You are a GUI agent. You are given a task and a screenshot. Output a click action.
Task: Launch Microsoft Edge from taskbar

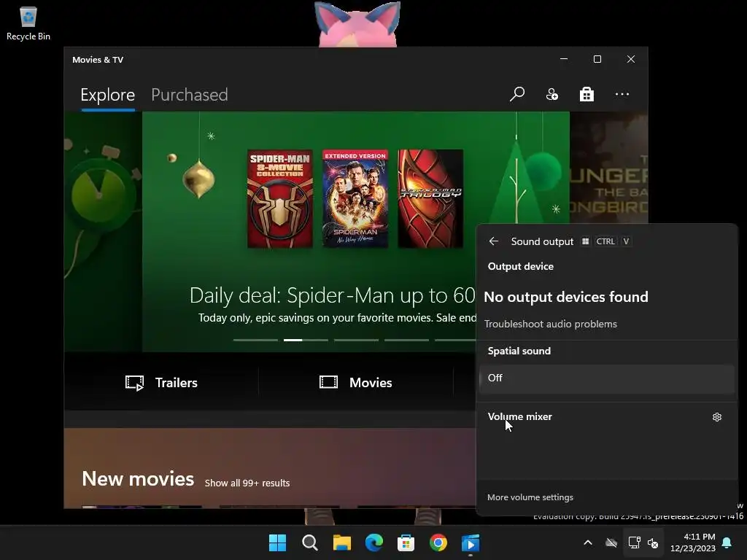[x=374, y=542]
